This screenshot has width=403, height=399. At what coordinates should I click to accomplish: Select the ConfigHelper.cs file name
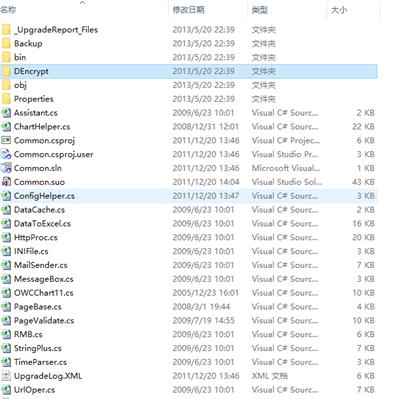(x=44, y=196)
